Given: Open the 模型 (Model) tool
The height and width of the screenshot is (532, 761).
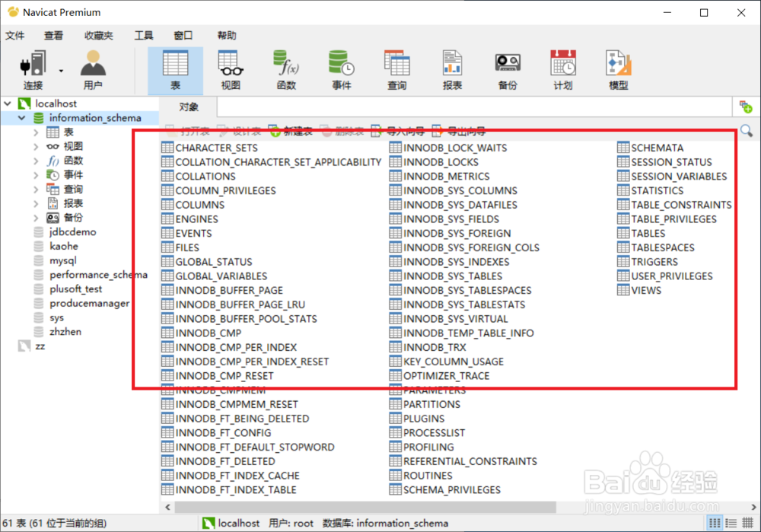Looking at the screenshot, I should click(x=618, y=68).
